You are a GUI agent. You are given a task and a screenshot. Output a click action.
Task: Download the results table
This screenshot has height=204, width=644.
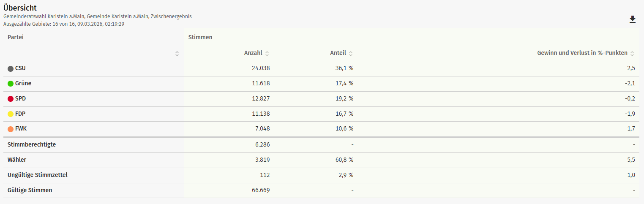point(632,19)
